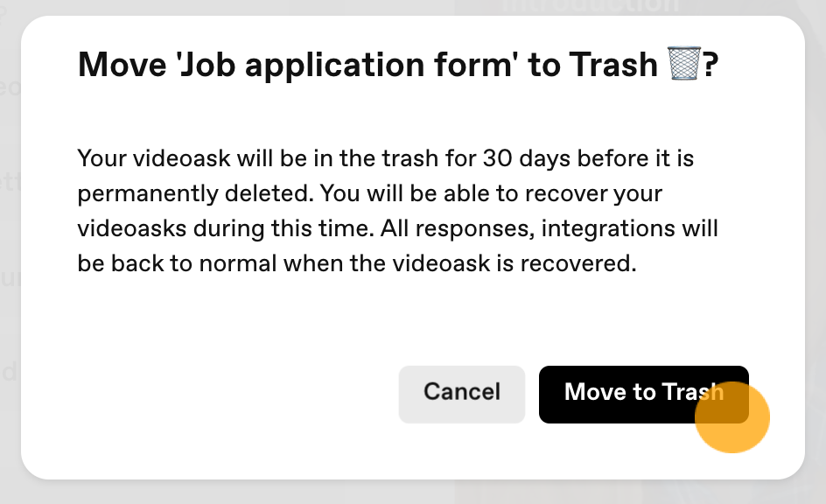This screenshot has height=504, width=826.
Task: Click the faded 'Introduction' heading behind dialog
Action: [589, 5]
